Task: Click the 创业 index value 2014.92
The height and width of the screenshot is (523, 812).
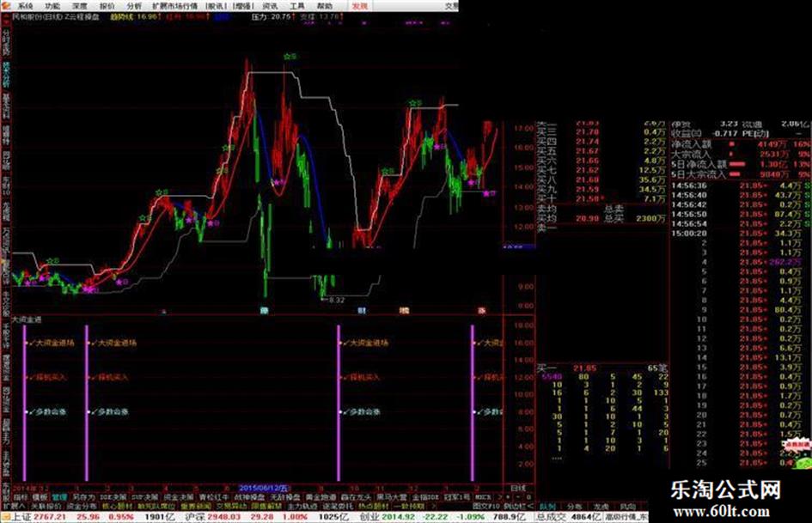Action: (400, 517)
